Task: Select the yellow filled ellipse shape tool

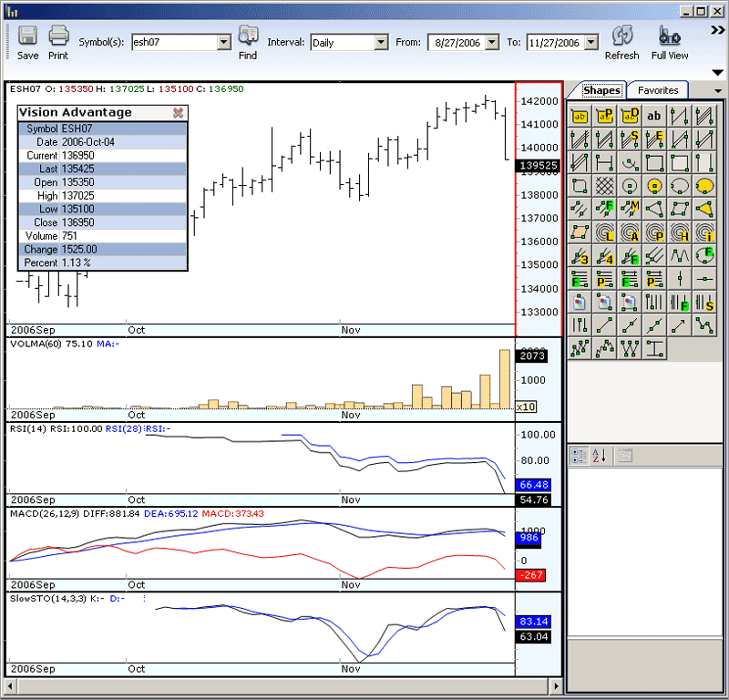Action: pos(704,186)
